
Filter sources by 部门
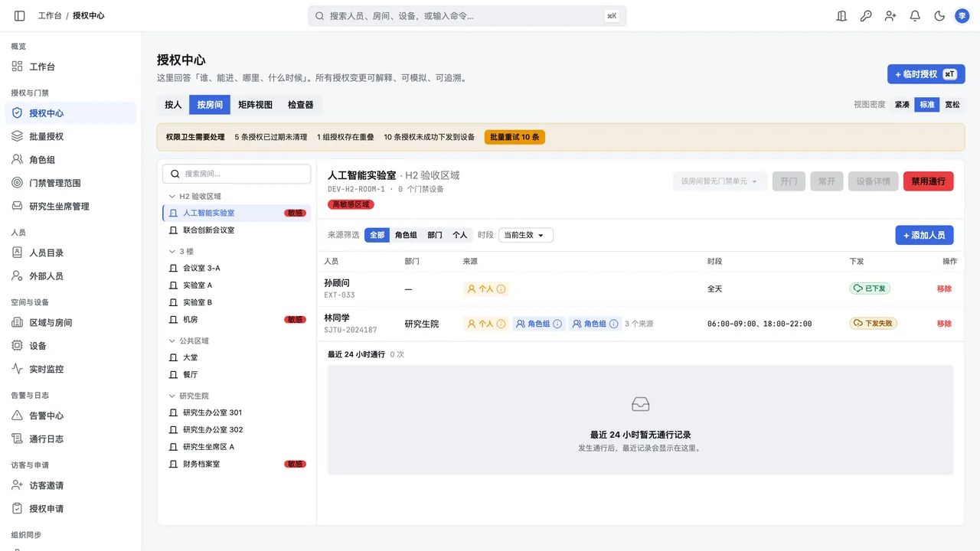[x=435, y=235]
